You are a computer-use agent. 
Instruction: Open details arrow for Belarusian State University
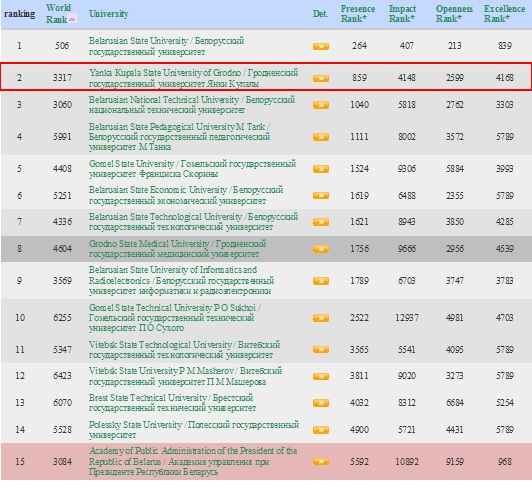(321, 46)
